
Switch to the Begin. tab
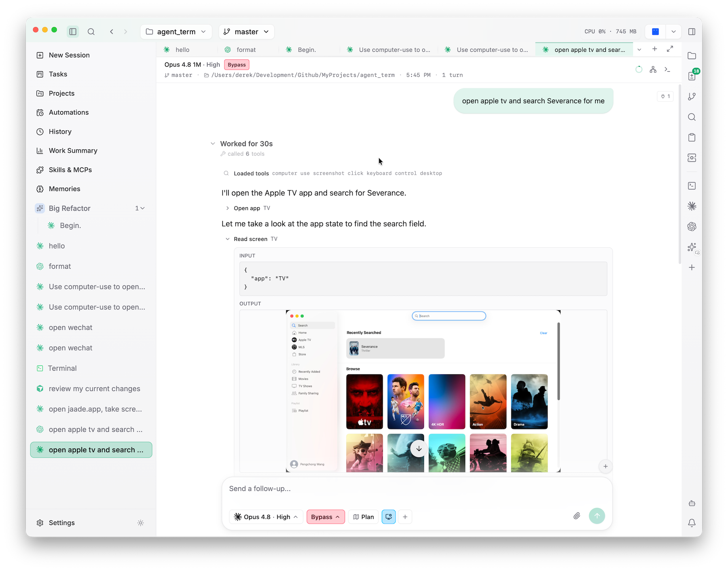pos(307,50)
